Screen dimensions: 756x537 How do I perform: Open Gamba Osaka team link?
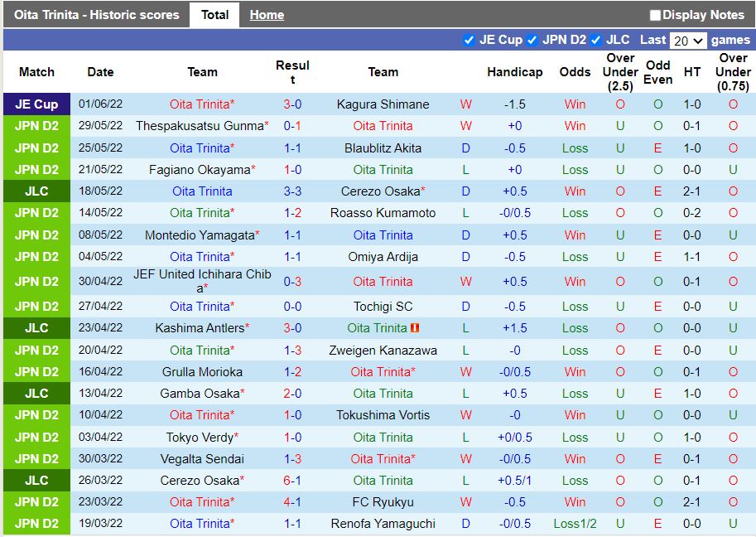pos(200,394)
